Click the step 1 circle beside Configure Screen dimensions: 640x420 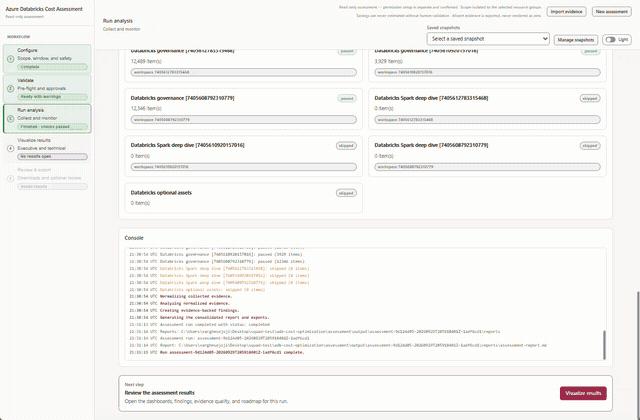tap(11, 59)
